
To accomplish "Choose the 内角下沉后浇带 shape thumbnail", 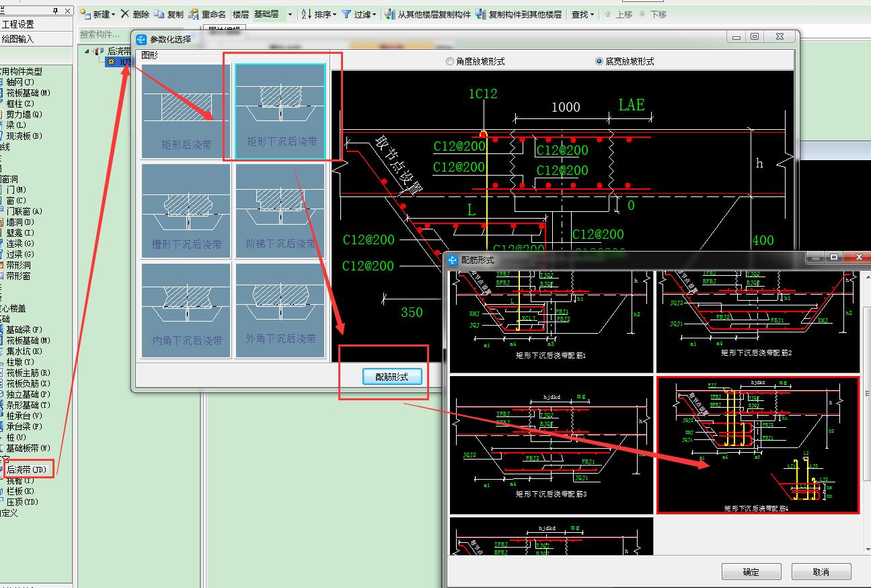I will [186, 310].
